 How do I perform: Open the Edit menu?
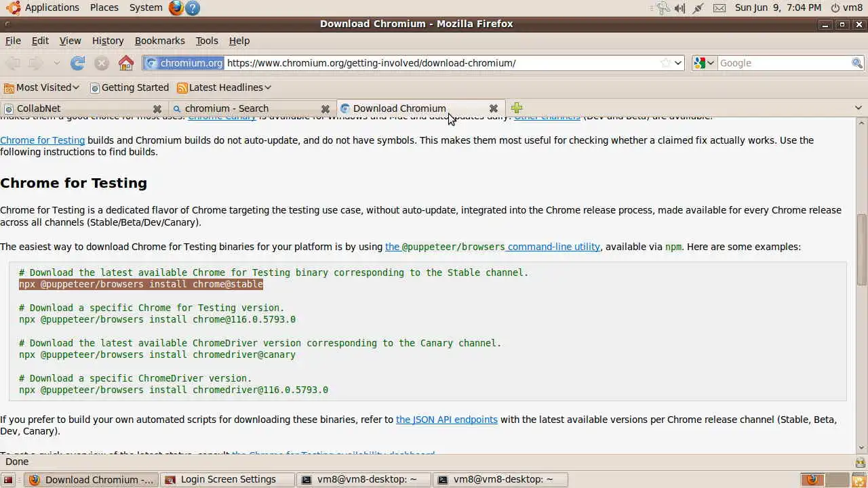40,41
